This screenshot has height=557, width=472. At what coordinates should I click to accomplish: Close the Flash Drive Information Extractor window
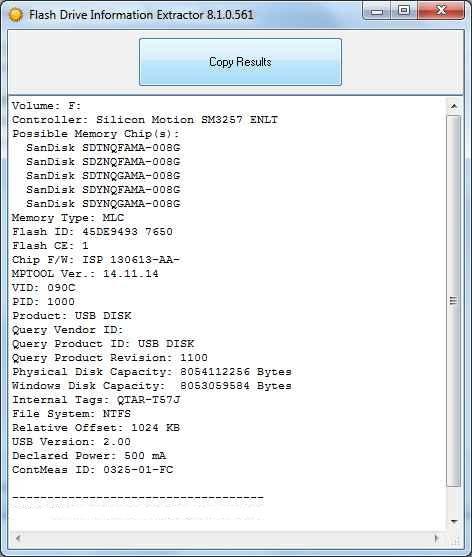click(441, 11)
